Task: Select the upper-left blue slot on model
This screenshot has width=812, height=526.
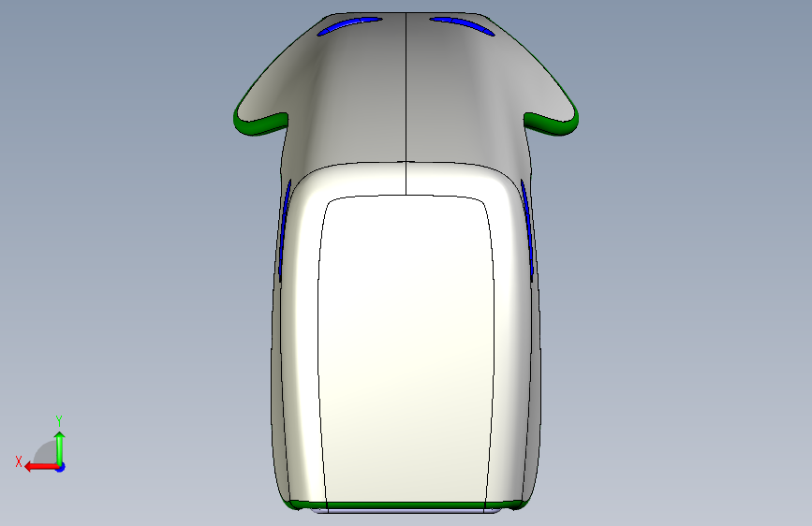Action: 349,25
